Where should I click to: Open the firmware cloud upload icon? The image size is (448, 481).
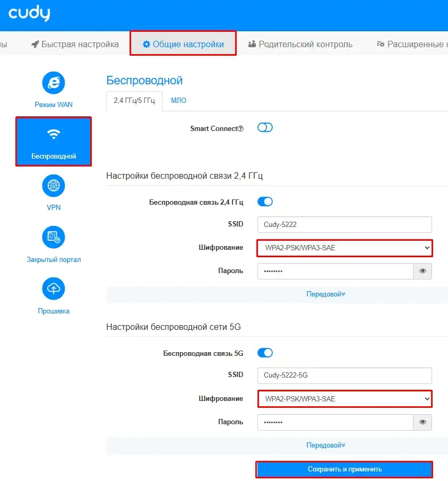[54, 288]
